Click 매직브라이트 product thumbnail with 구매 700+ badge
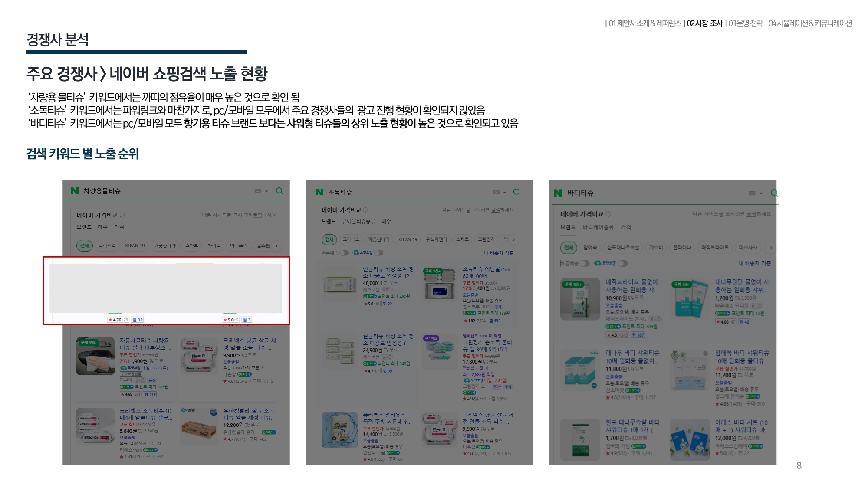 point(580,299)
